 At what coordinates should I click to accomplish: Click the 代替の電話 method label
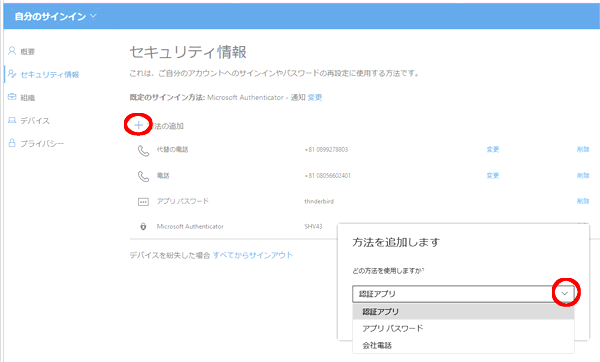pos(173,149)
